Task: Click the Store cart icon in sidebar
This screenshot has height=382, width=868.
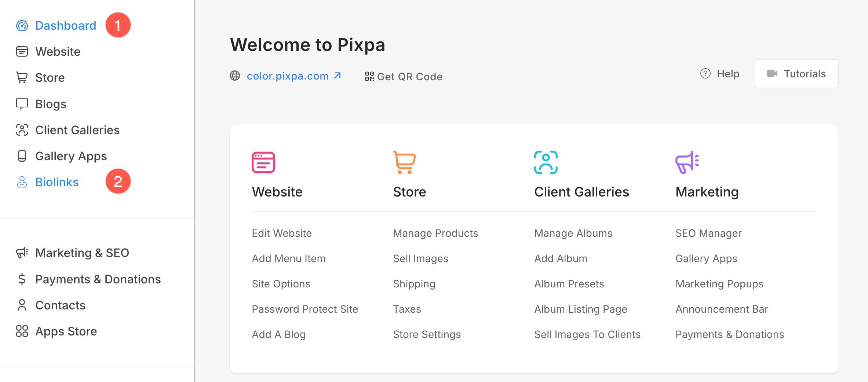Action: coord(22,78)
